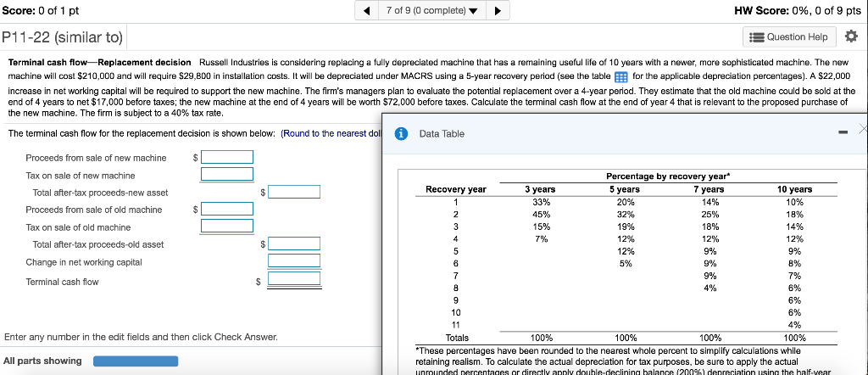Click the 'Change in net working capital' label
Viewport: 868px width, 375px height.
point(84,262)
